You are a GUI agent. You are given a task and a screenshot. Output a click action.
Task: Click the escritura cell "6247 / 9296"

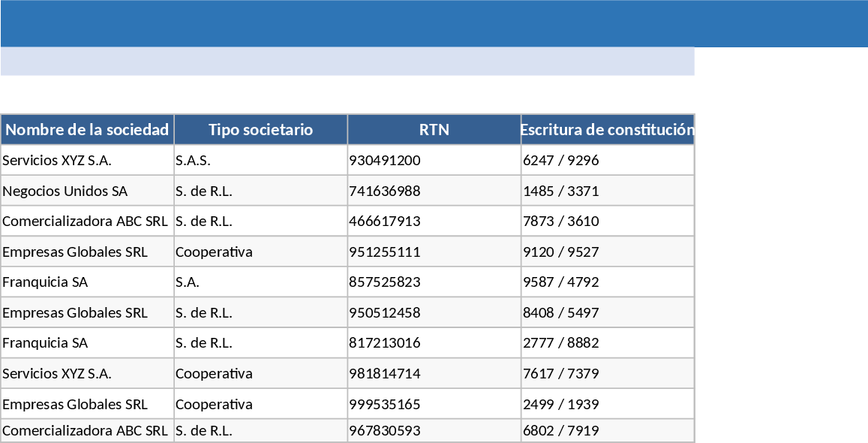(x=608, y=161)
